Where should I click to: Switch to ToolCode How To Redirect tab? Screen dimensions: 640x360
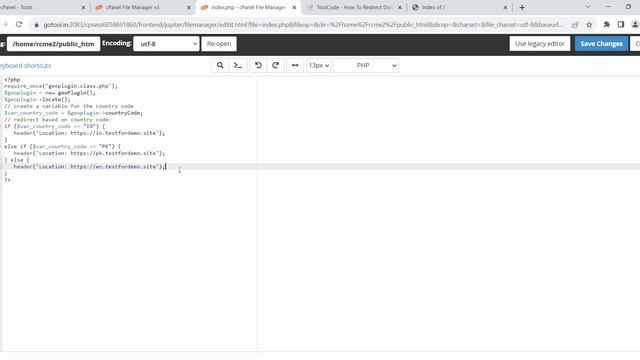pyautogui.click(x=353, y=7)
